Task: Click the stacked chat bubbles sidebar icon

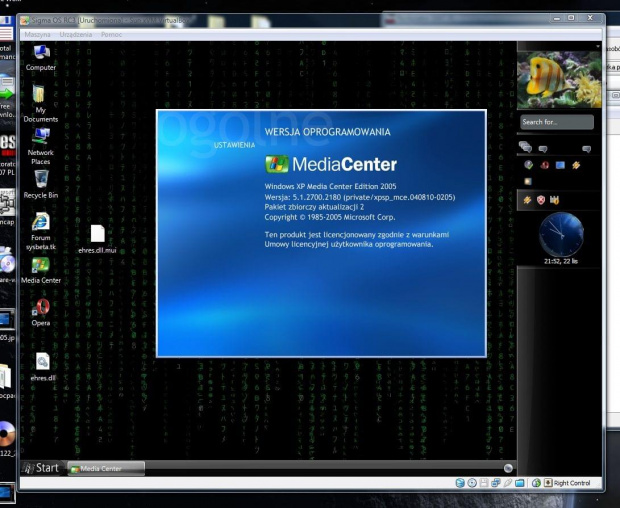Action: [x=525, y=147]
